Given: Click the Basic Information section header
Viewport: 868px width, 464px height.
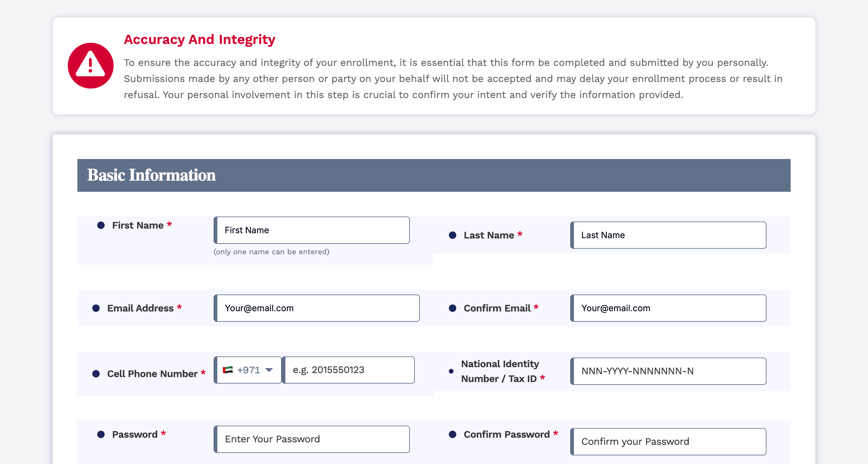Looking at the screenshot, I should [434, 175].
